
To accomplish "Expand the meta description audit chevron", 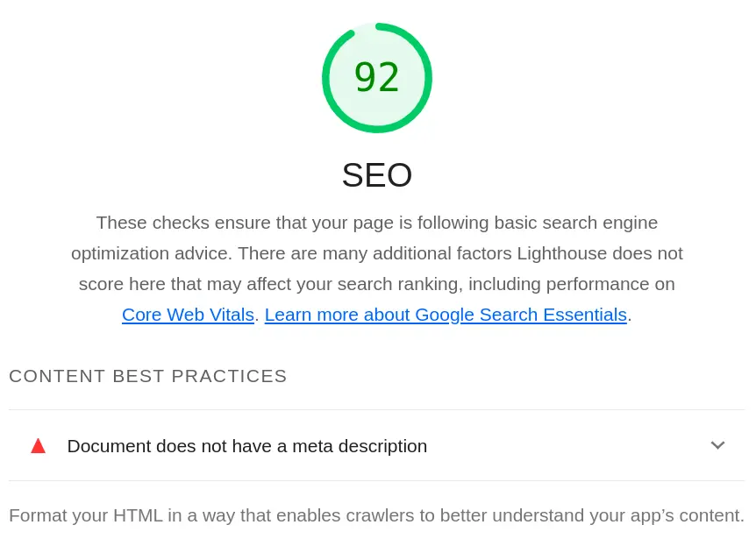I will (717, 445).
